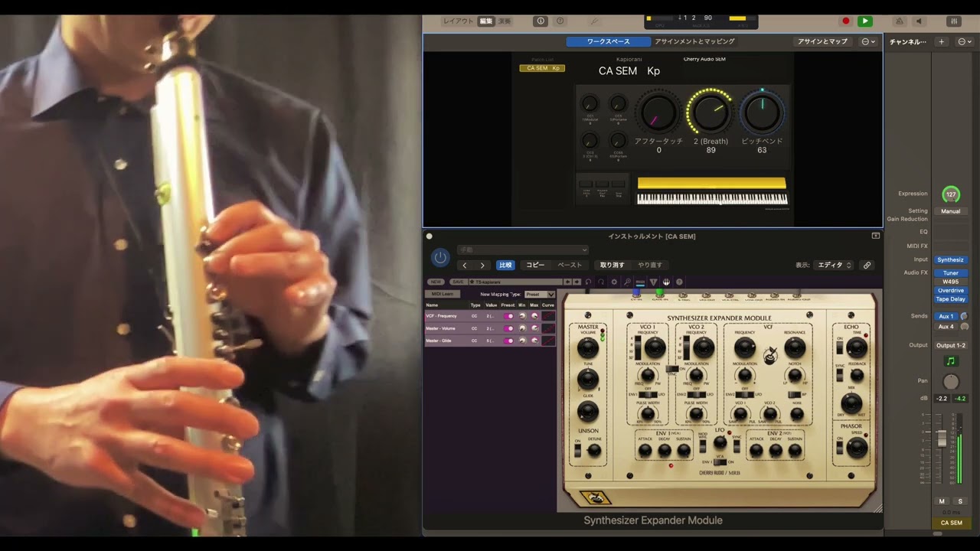
Task: Click the focus window icon in the plugin title bar
Action: coord(876,236)
